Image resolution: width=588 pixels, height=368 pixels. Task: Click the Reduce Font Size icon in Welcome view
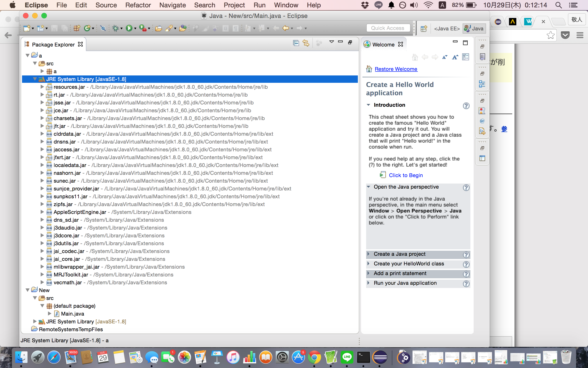tap(445, 57)
